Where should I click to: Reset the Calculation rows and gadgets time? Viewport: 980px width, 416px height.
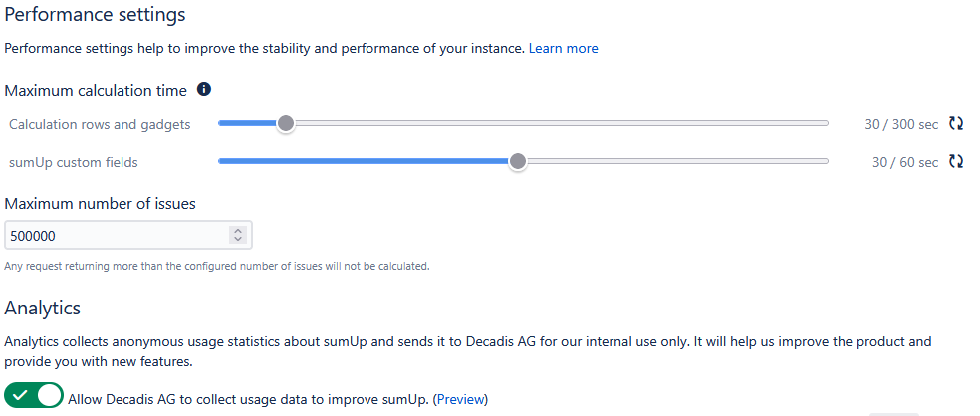(x=956, y=124)
